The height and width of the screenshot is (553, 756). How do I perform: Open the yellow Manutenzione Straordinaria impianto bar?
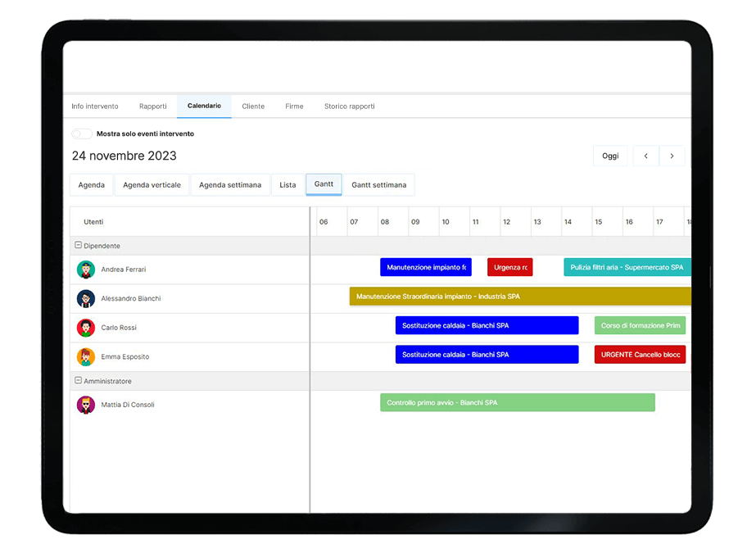pos(520,297)
